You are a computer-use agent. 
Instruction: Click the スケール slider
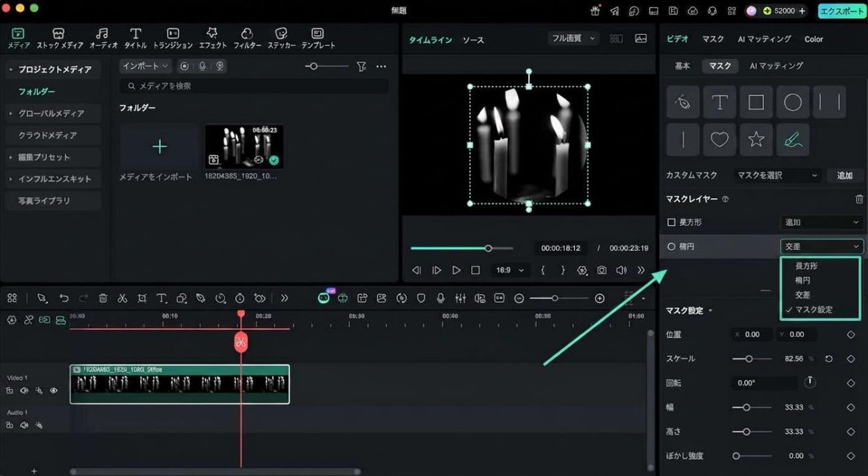[752, 359]
